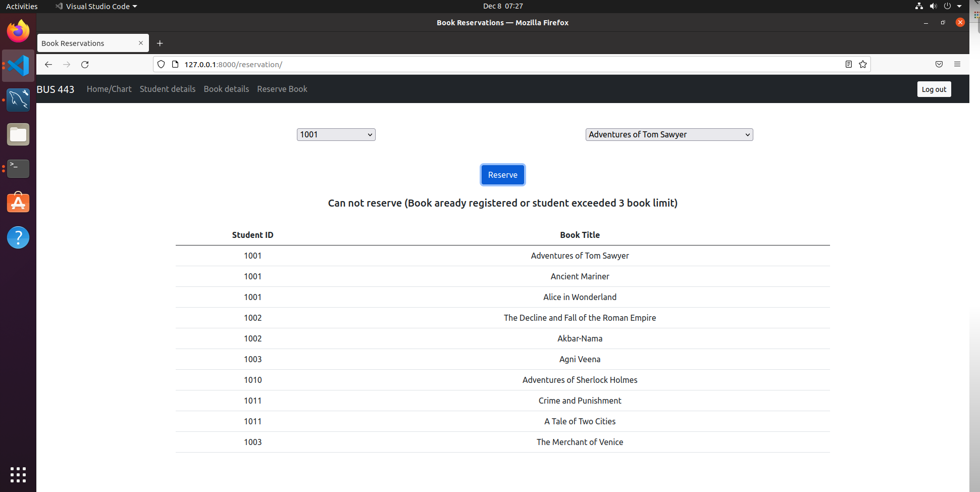The image size is (980, 492).
Task: Switch to the Student details page
Action: (x=167, y=89)
